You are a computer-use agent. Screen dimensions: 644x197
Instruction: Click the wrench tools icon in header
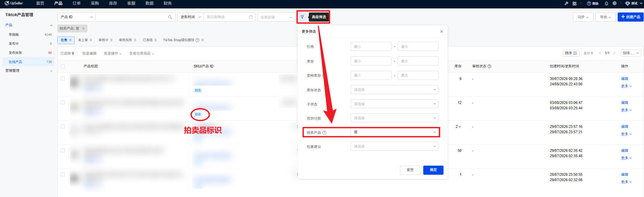(x=566, y=3)
